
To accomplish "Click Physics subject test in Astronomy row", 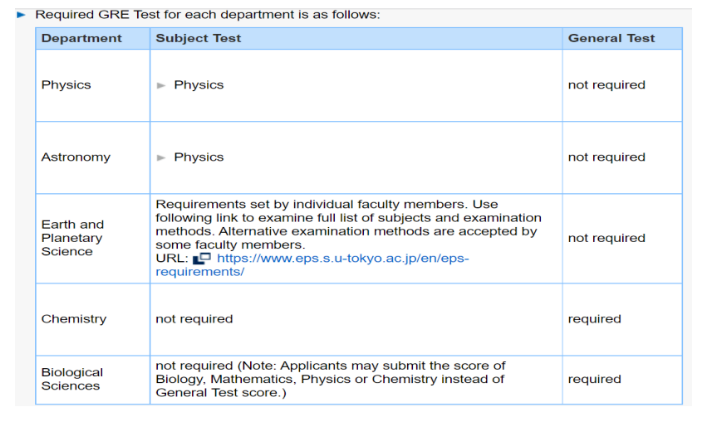I will tap(199, 157).
